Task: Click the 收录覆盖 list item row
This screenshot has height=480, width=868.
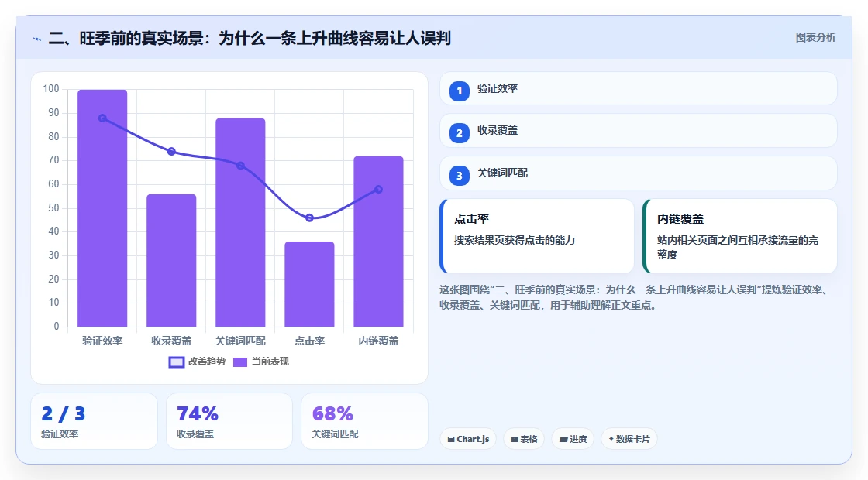Action: (x=639, y=131)
